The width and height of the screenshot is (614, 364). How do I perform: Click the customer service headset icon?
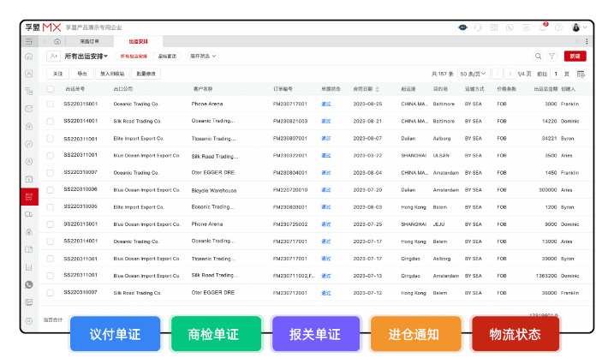(478, 27)
